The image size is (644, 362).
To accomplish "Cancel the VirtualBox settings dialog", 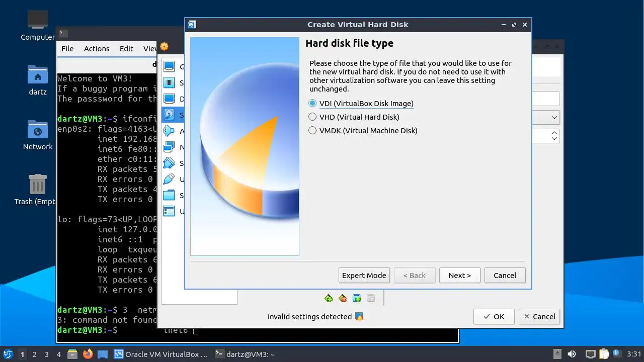I will pyautogui.click(x=539, y=317).
